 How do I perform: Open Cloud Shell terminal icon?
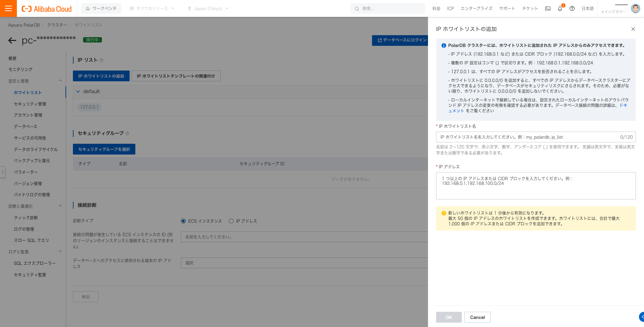[548, 8]
